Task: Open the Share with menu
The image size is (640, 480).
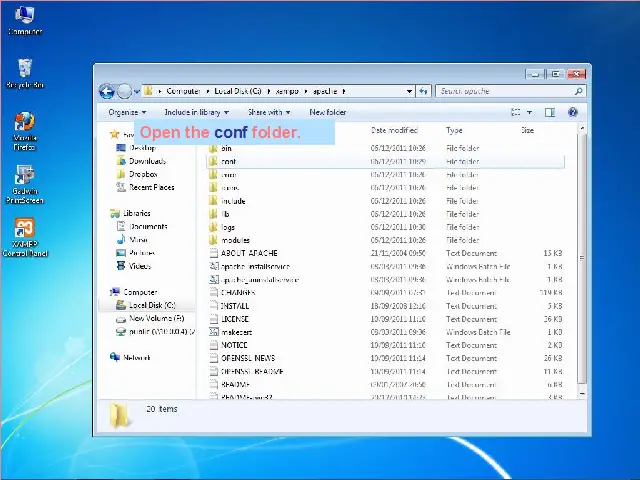Action: pos(269,112)
